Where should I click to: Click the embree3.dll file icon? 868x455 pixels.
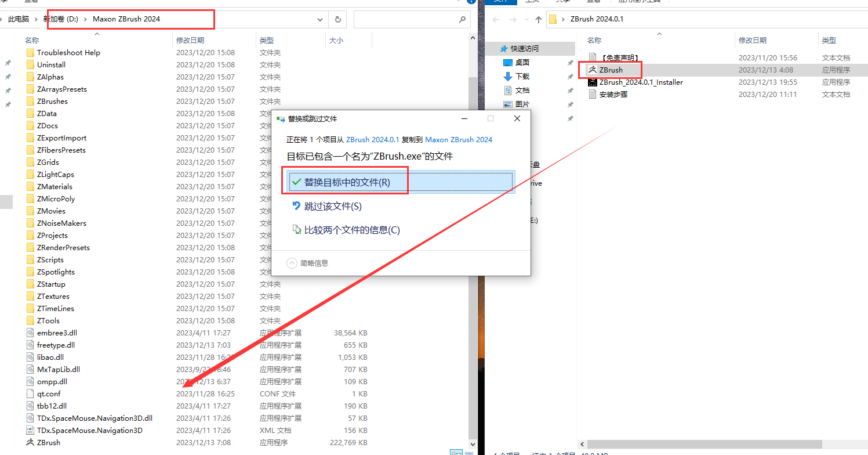[x=31, y=333]
